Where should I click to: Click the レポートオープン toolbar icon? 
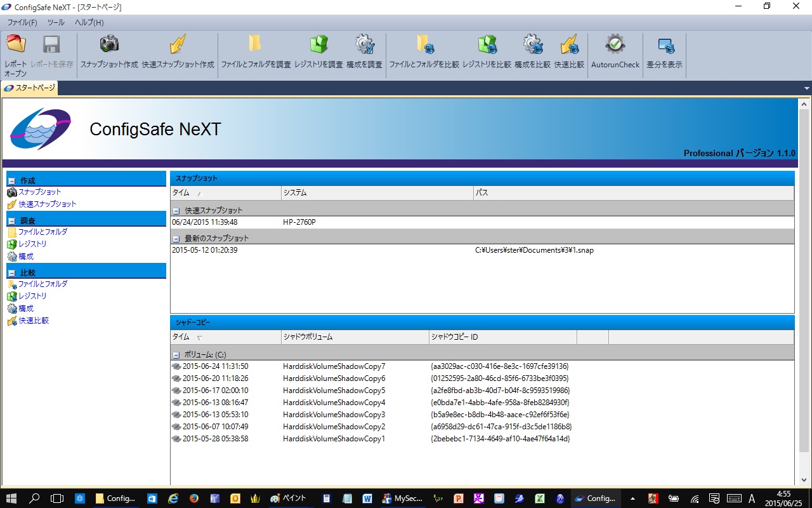click(16, 44)
